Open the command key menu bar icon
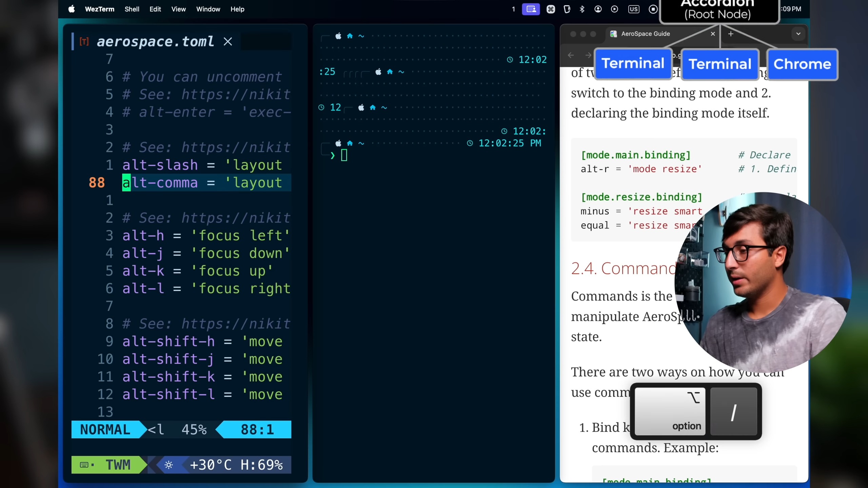The image size is (868, 488). 551,9
